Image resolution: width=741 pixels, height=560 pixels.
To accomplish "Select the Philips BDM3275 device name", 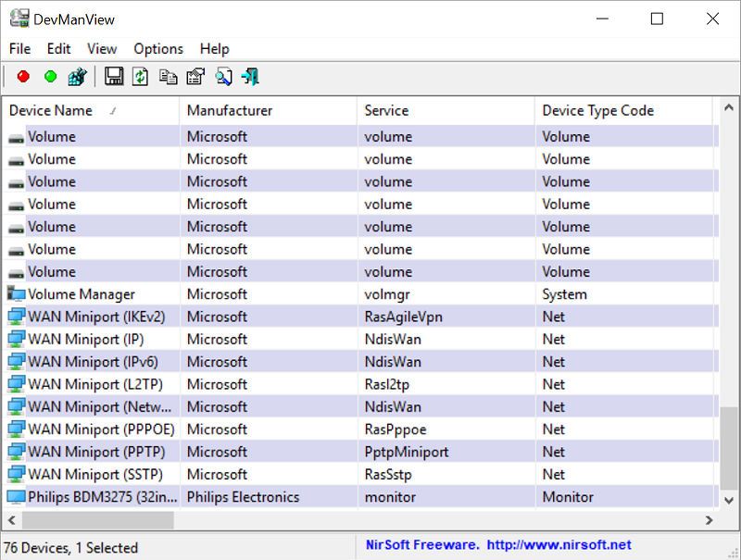I will [x=103, y=497].
